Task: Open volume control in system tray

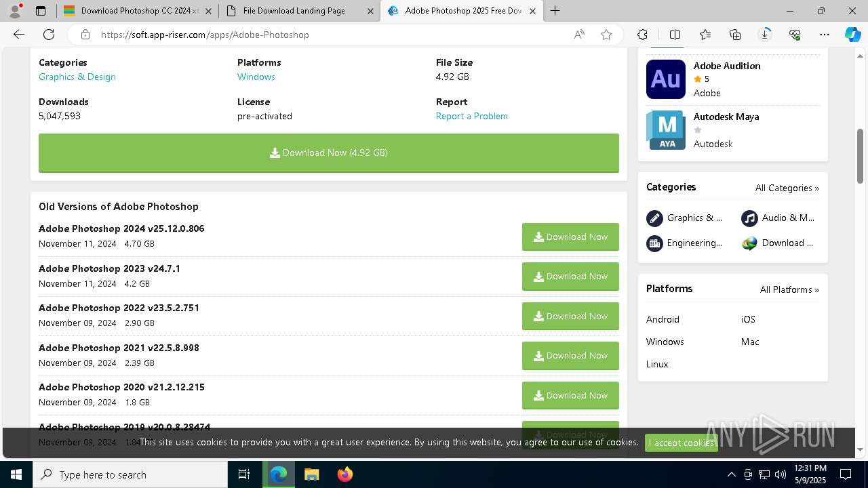Action: coord(781,474)
